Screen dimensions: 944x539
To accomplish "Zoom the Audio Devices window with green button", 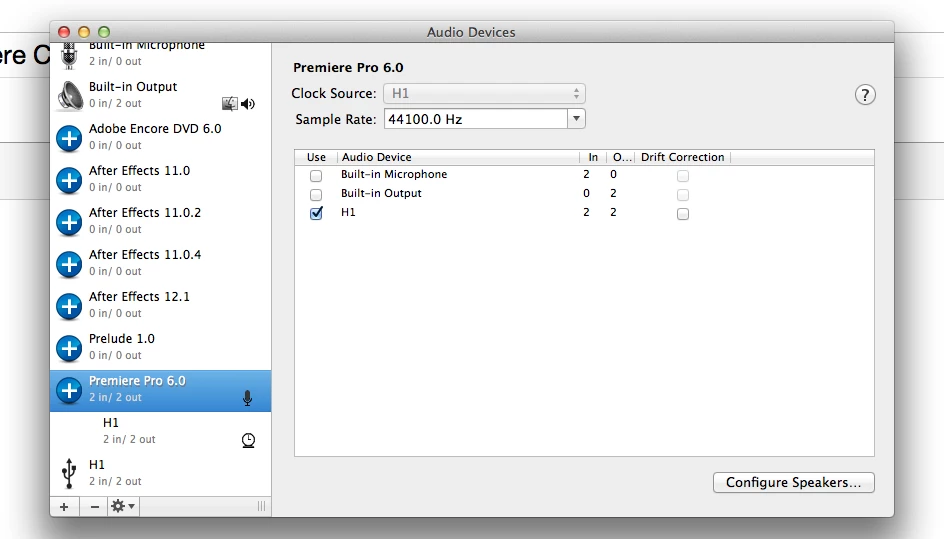I will click(x=104, y=32).
